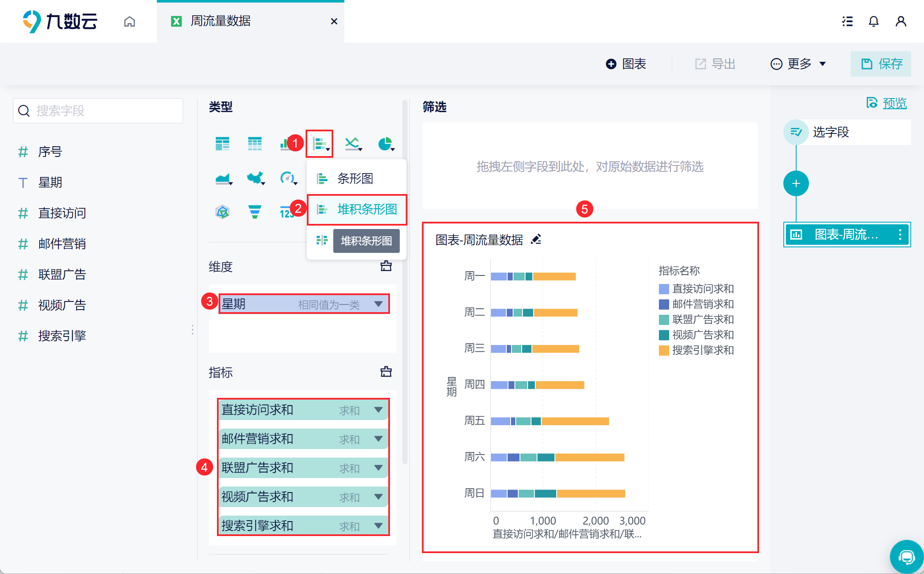Select the radar chart type icon
This screenshot has height=574, width=924.
coord(222,212)
